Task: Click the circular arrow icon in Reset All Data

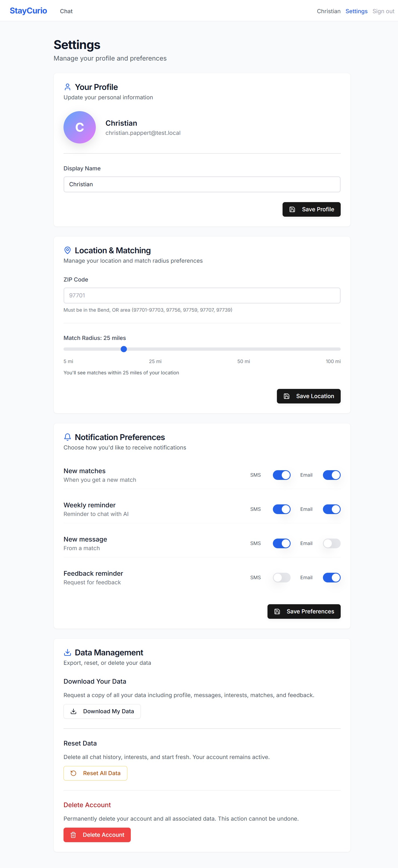Action: coord(73,773)
